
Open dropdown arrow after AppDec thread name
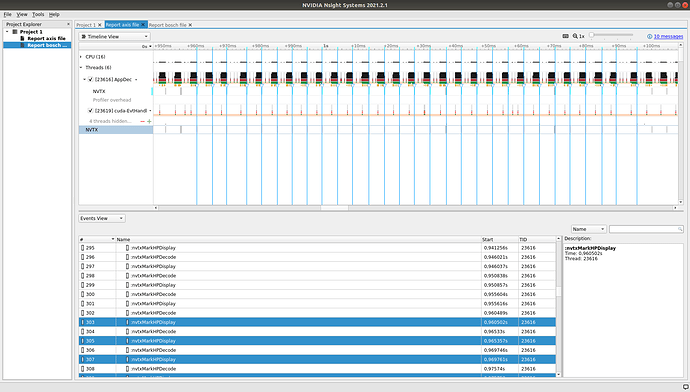coord(136,80)
